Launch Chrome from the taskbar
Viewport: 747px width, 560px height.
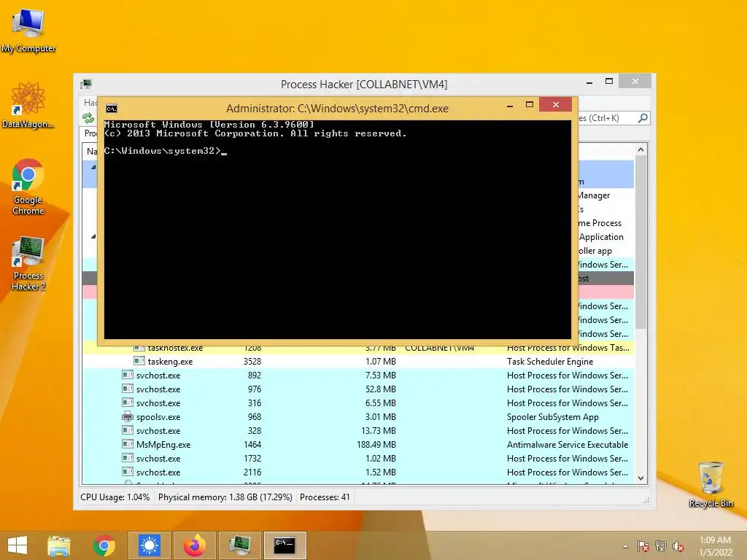point(104,545)
